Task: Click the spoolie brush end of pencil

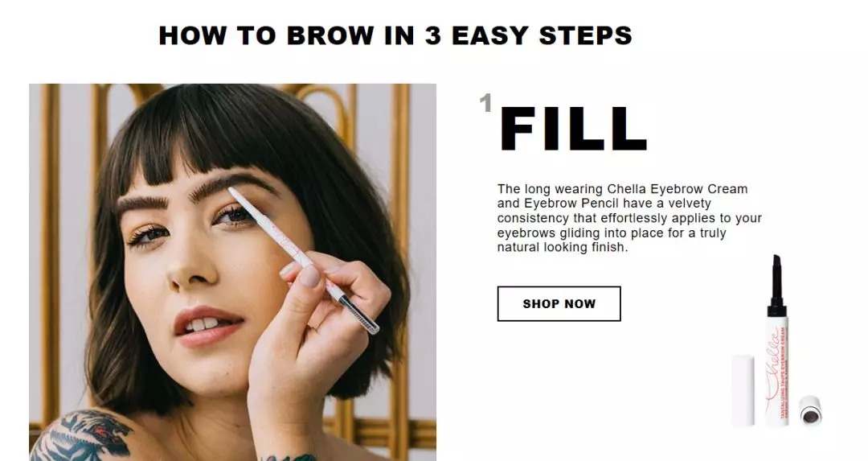Action: tap(358, 314)
